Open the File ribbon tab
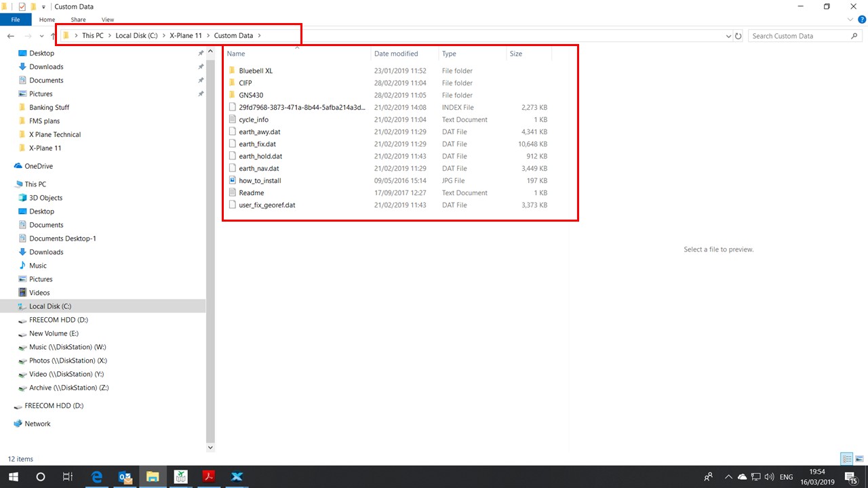868x488 pixels. (x=16, y=20)
